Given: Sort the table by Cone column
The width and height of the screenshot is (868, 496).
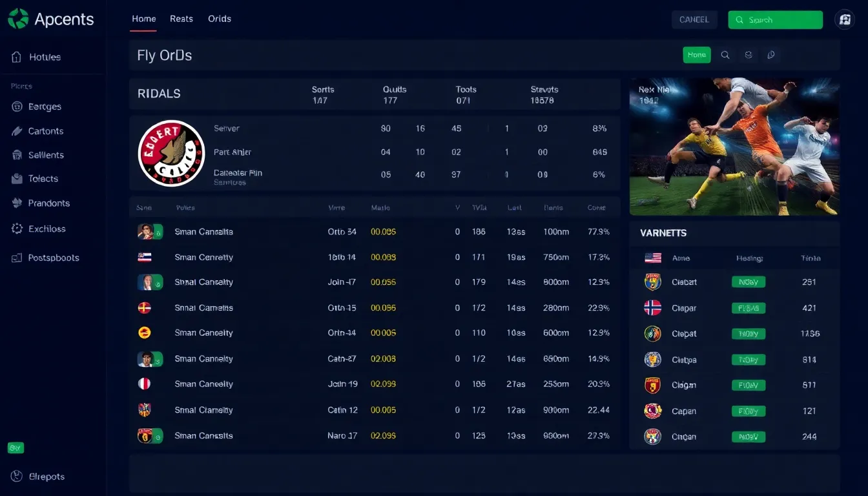Looking at the screenshot, I should [596, 208].
